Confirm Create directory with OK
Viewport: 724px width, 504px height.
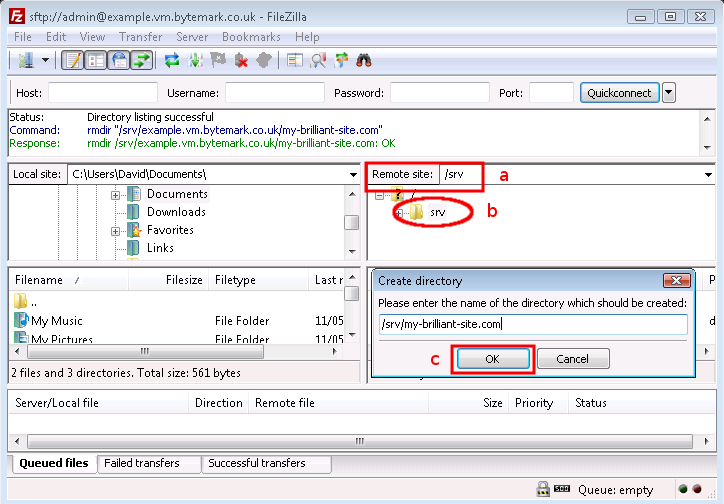pyautogui.click(x=493, y=359)
